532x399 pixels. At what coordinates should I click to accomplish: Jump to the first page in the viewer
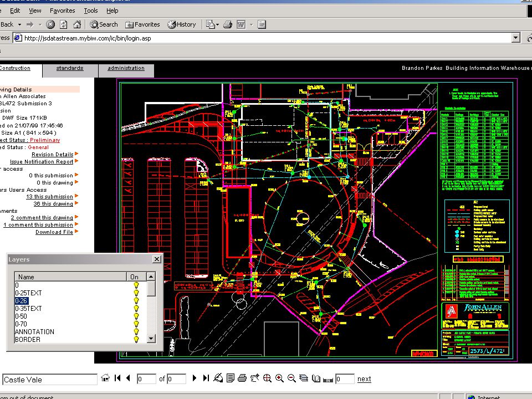click(x=117, y=378)
